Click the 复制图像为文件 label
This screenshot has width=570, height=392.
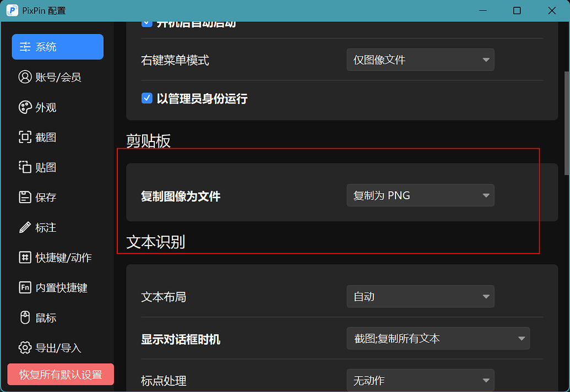(181, 196)
